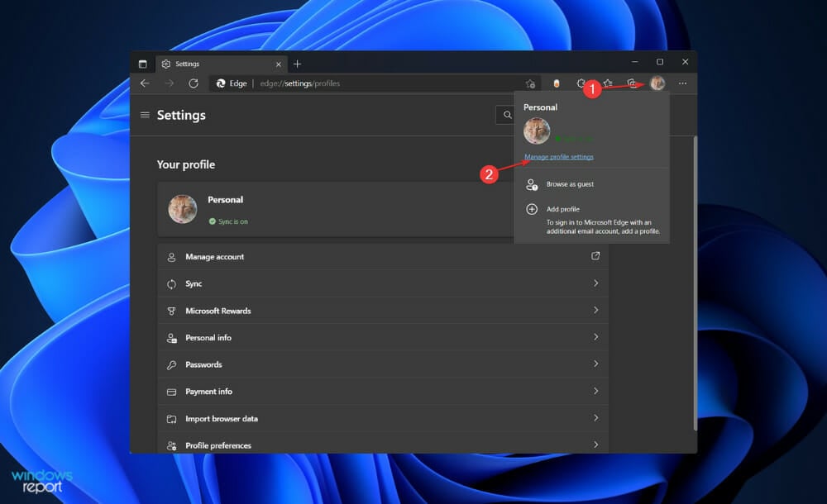The height and width of the screenshot is (504, 827).
Task: Click the Sync circular arrows icon
Action: (171, 284)
